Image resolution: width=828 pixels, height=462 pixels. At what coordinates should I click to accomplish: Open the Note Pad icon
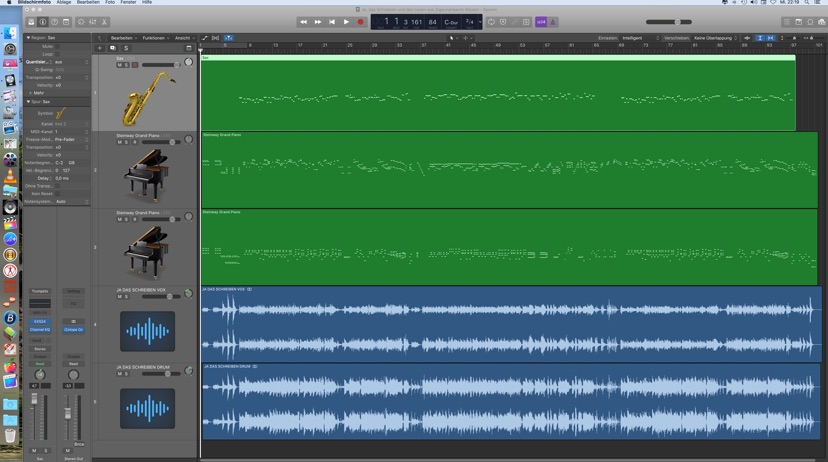point(798,22)
